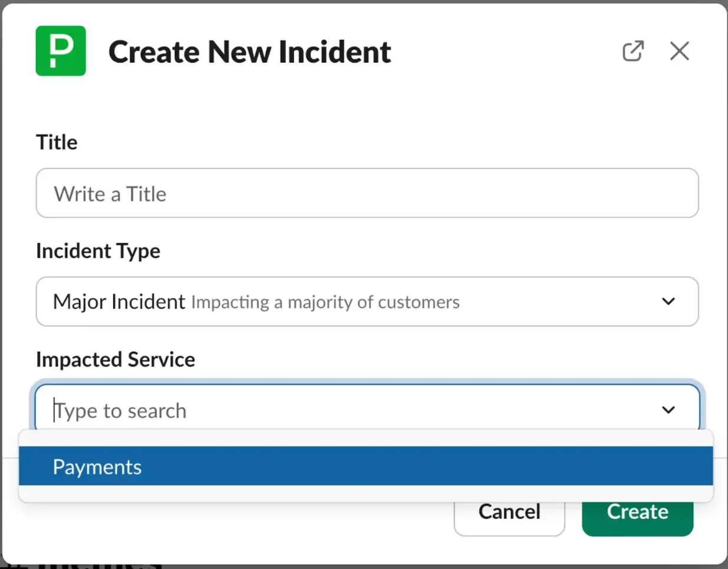The image size is (728, 569).
Task: Click the Title field label
Action: tap(57, 142)
